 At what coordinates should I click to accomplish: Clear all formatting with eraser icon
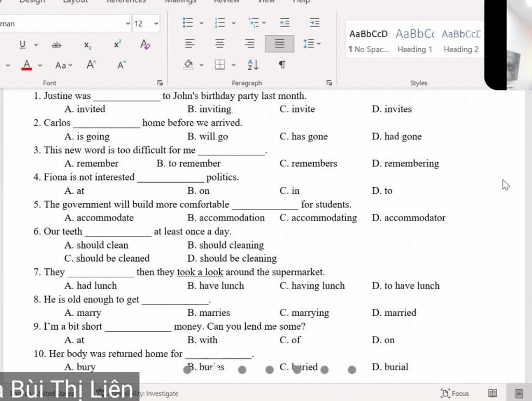click(145, 45)
